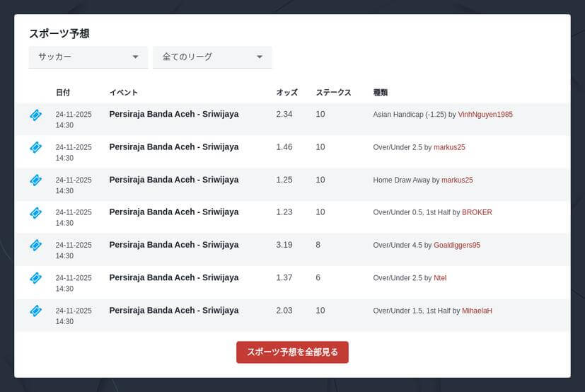Screen dimensions: 585x392
Task: Open the サッカー sport dropdown
Action: click(88, 57)
